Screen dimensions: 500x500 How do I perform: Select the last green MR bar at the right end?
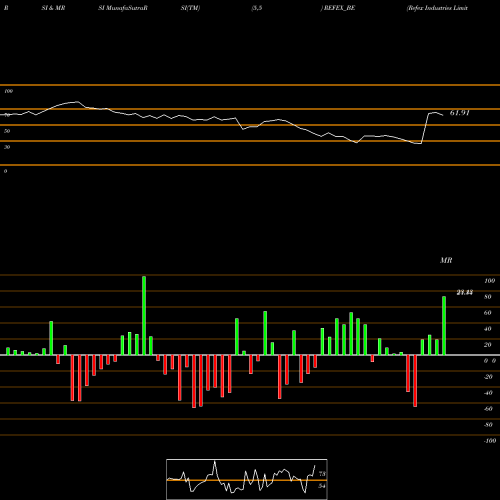pyautogui.click(x=444, y=325)
